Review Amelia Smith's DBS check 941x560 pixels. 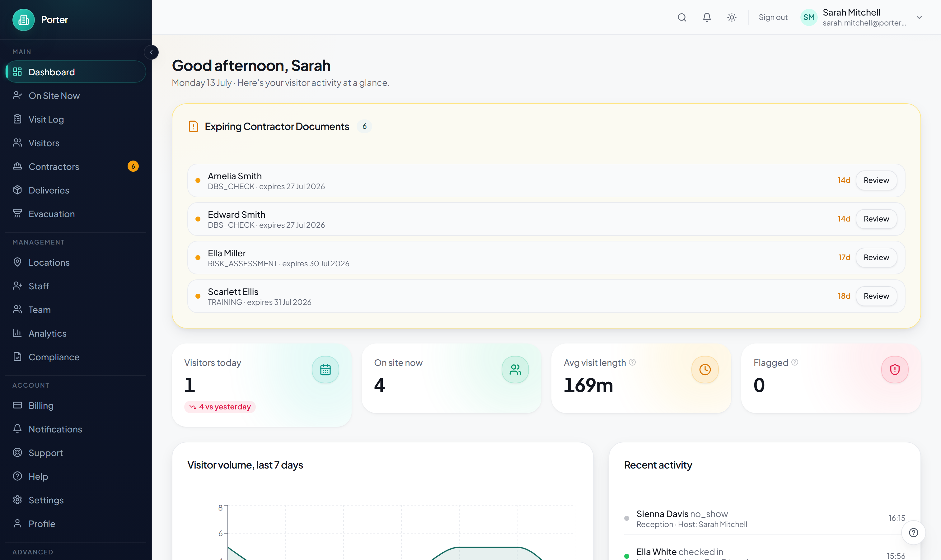[876, 180]
